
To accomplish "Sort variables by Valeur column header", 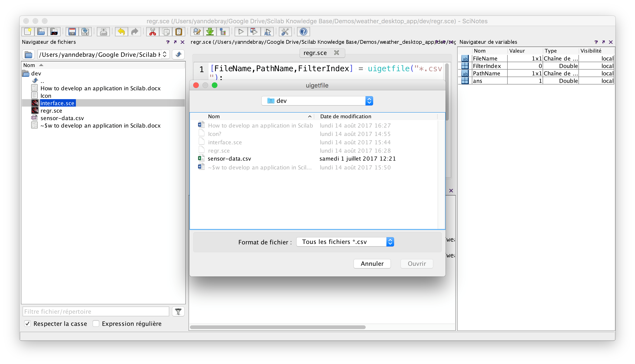I will point(525,51).
